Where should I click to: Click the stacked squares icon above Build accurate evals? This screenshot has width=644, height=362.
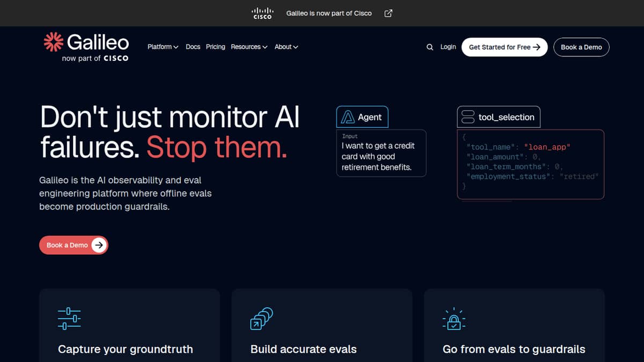click(x=262, y=318)
